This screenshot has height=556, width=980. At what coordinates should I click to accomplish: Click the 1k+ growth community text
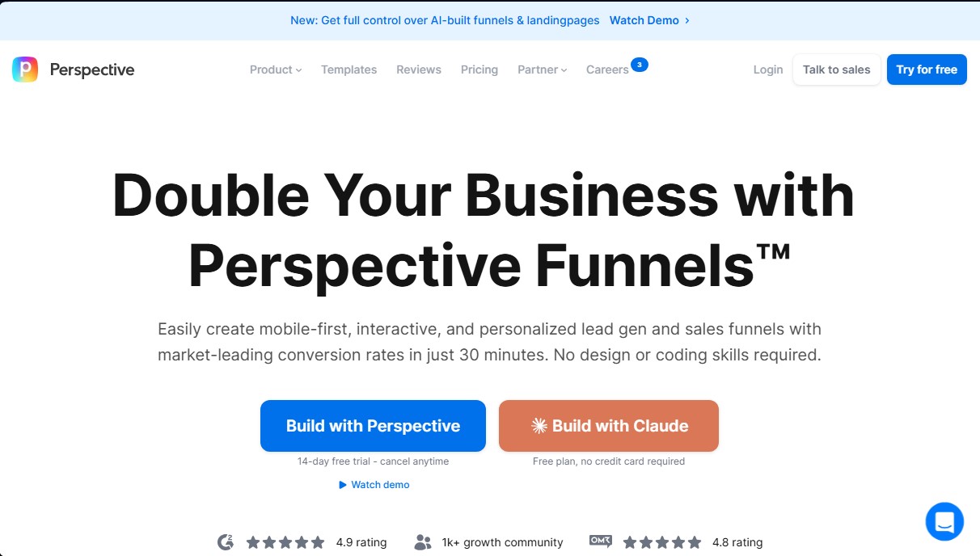(502, 542)
